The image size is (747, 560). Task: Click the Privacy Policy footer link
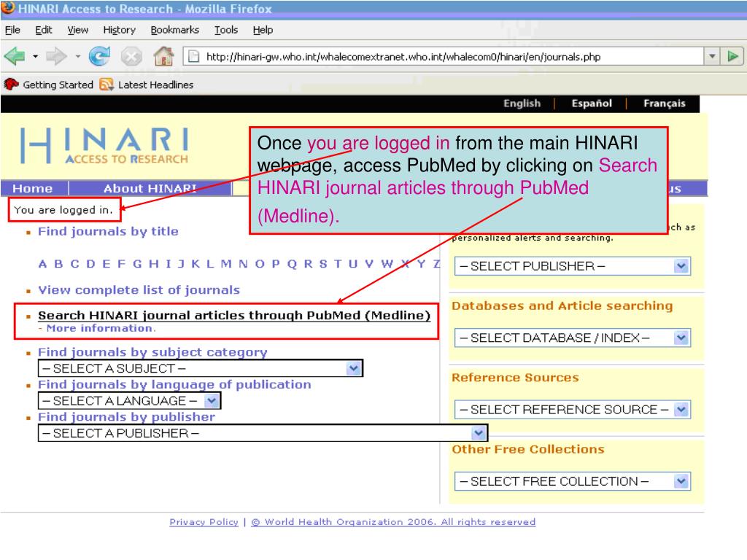click(204, 522)
